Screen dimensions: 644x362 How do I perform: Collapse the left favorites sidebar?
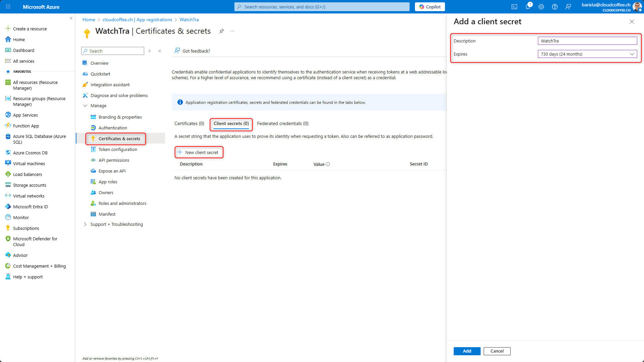[x=71, y=18]
